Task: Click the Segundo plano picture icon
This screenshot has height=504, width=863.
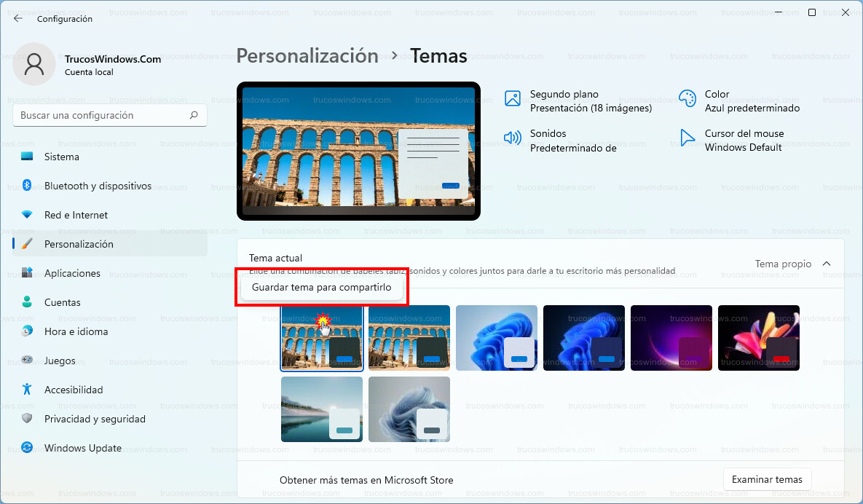Action: [513, 100]
